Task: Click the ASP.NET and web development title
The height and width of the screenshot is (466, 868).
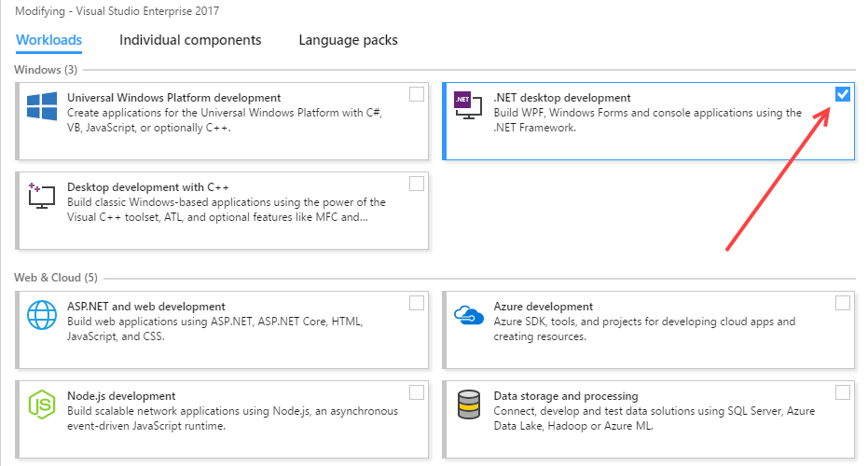Action: pos(146,306)
